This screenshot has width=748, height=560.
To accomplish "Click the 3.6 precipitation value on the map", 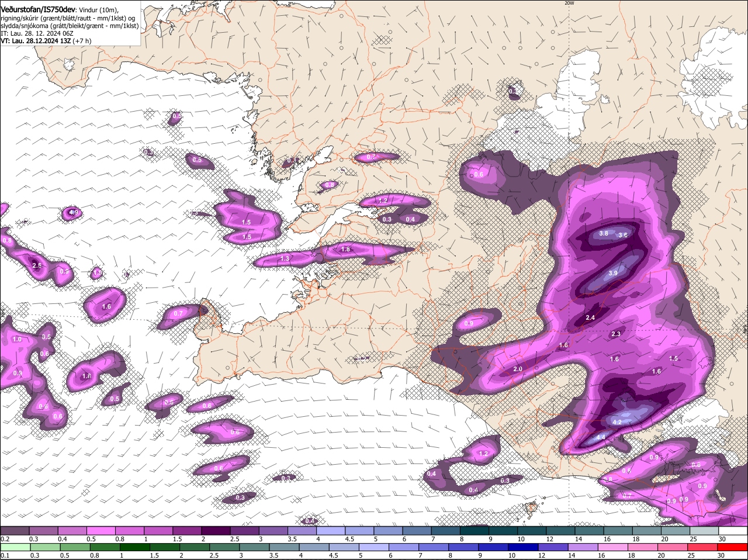I will pyautogui.click(x=623, y=235).
